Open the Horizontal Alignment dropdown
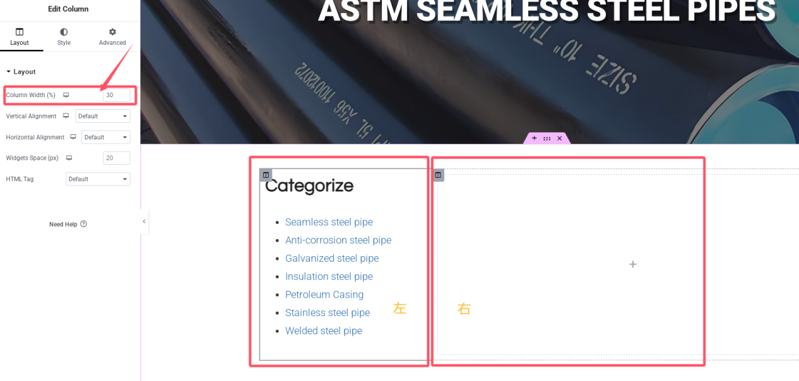 point(106,137)
